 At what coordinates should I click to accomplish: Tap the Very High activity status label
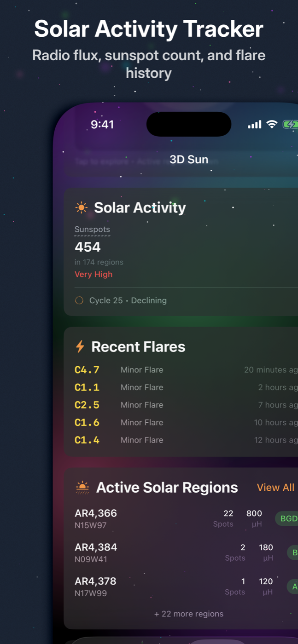93,274
